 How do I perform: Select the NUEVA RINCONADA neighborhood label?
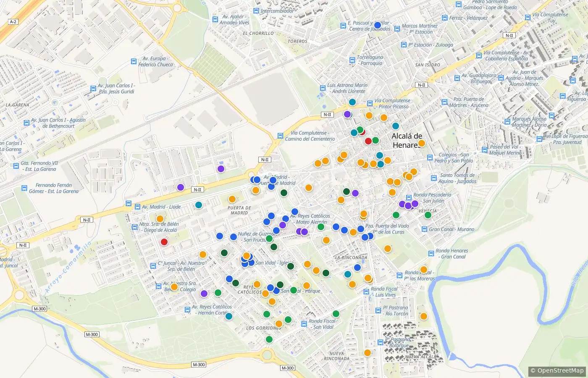[x=337, y=356]
